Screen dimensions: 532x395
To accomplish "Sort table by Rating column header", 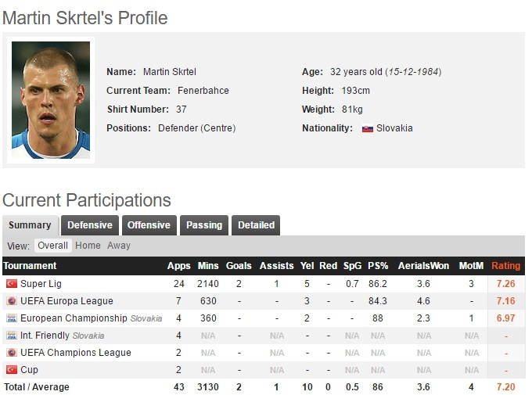I will [x=505, y=266].
